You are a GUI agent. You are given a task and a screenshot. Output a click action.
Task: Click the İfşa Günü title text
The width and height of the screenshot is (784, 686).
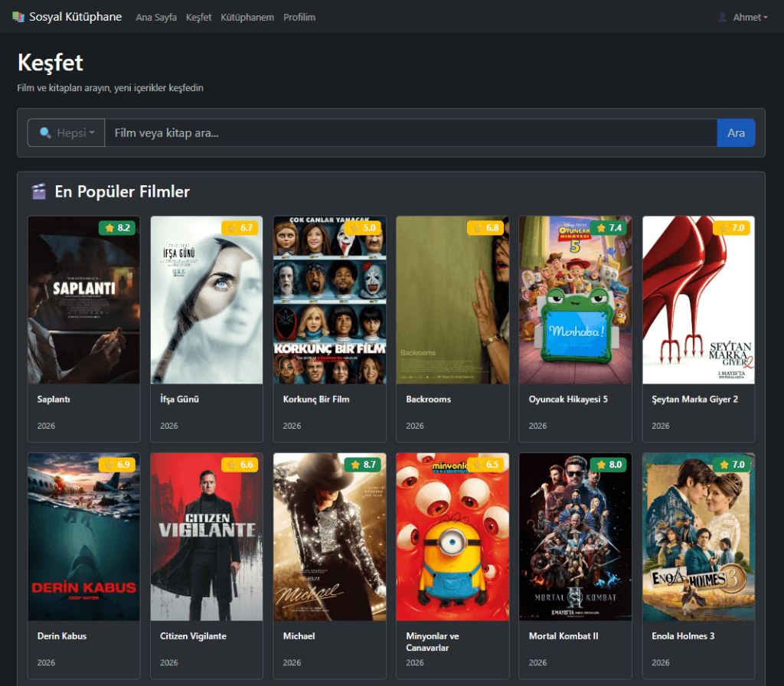coord(179,399)
